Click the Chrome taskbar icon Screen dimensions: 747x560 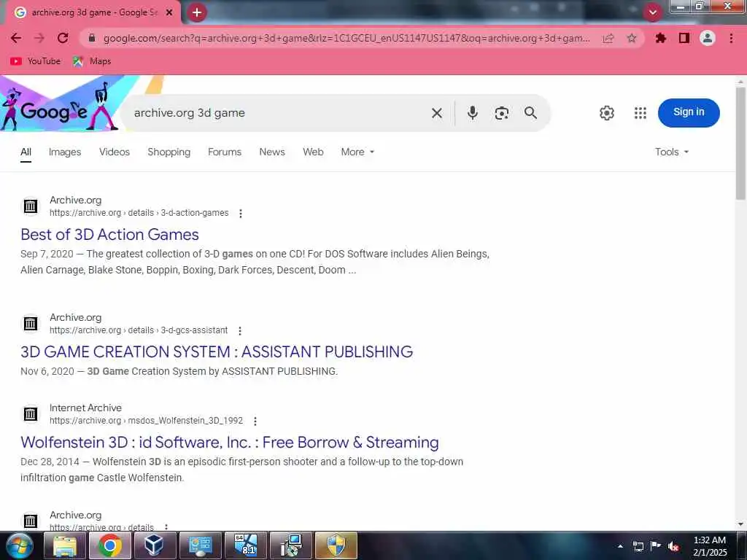click(110, 545)
